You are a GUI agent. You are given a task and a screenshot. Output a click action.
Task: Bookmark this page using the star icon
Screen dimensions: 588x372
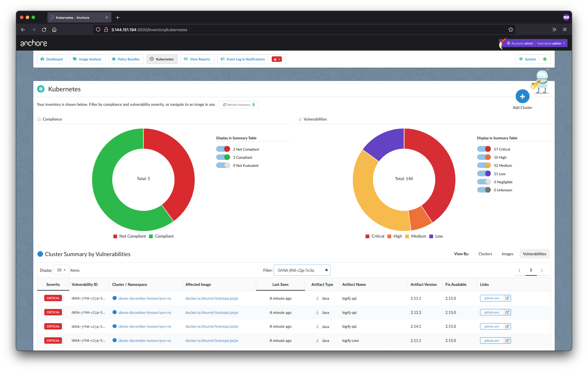511,30
